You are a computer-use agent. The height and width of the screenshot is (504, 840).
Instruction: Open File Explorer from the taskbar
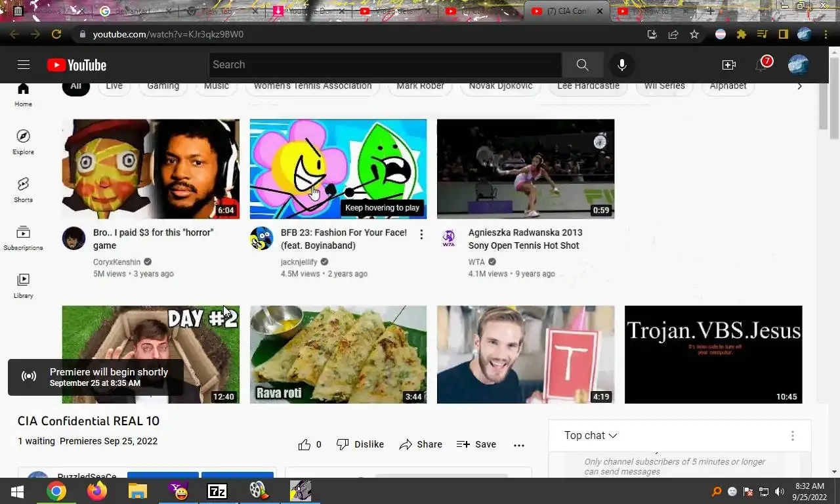click(x=137, y=491)
